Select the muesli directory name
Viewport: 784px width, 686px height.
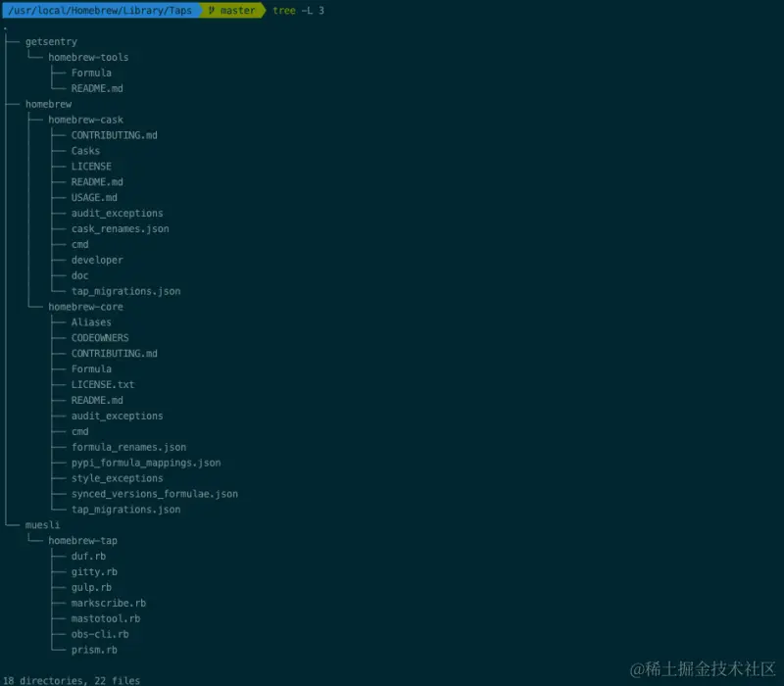(42, 525)
